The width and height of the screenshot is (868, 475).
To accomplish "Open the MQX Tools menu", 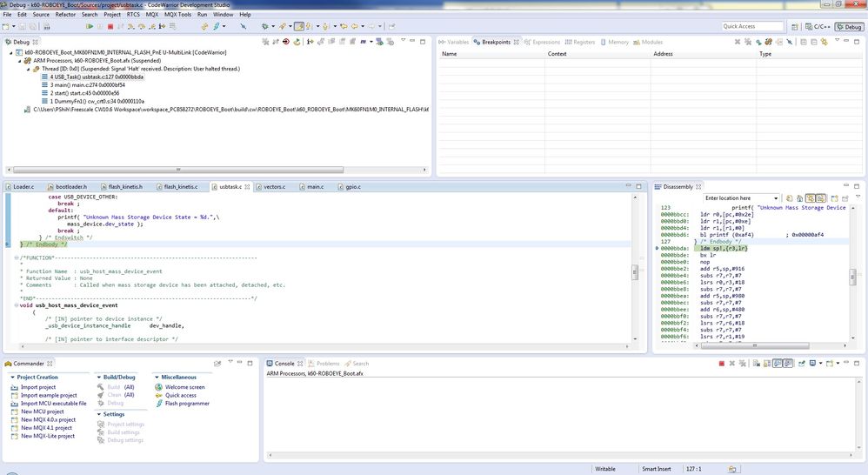I will (177, 15).
